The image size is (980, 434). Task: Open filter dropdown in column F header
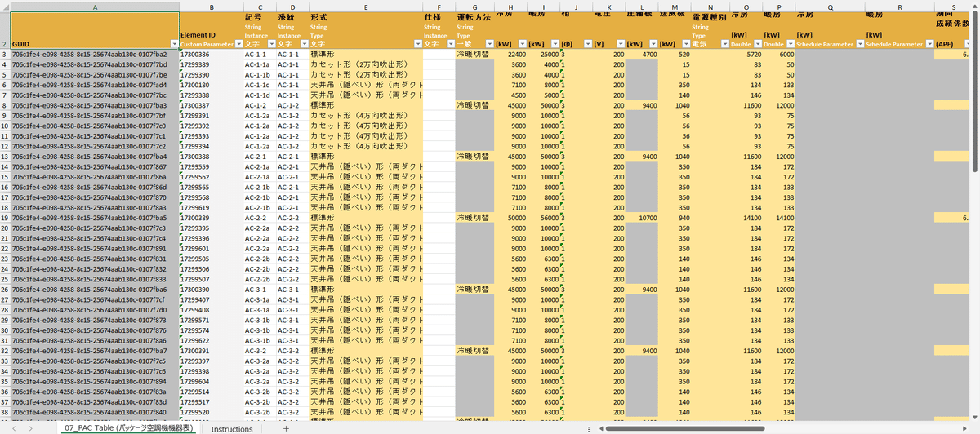[x=450, y=44]
